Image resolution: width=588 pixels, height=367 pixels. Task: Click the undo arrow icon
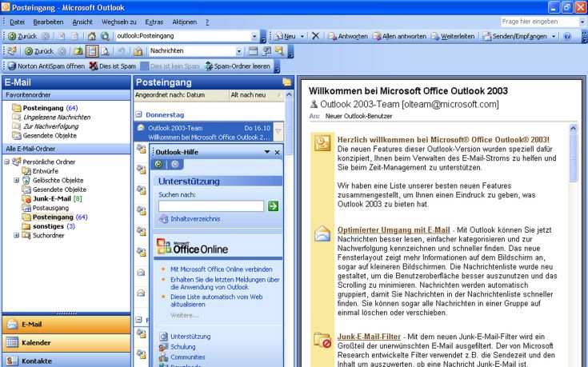[121, 51]
